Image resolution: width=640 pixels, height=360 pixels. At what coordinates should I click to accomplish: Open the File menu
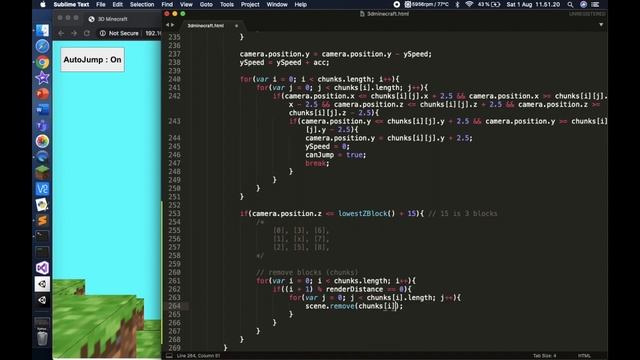tap(101, 4)
